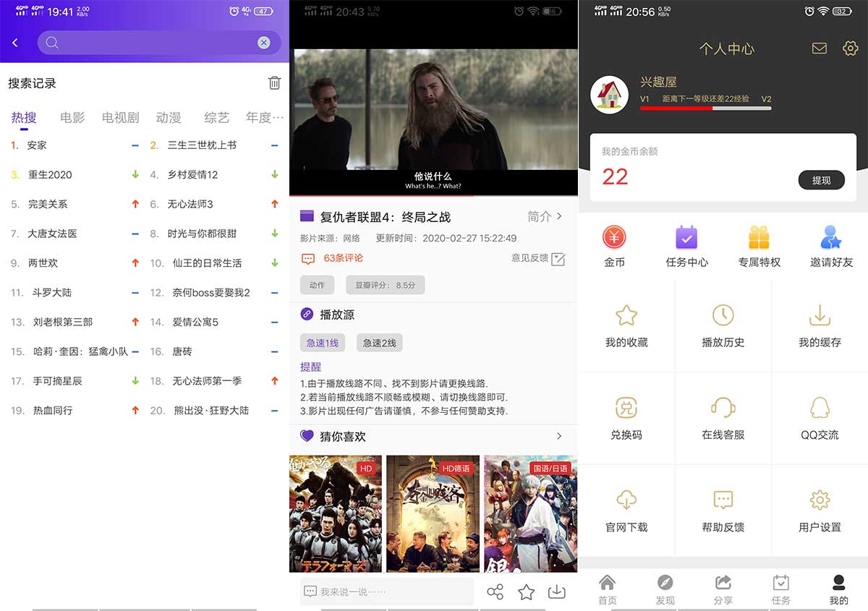Tap the back arrow on search screen

tap(15, 43)
